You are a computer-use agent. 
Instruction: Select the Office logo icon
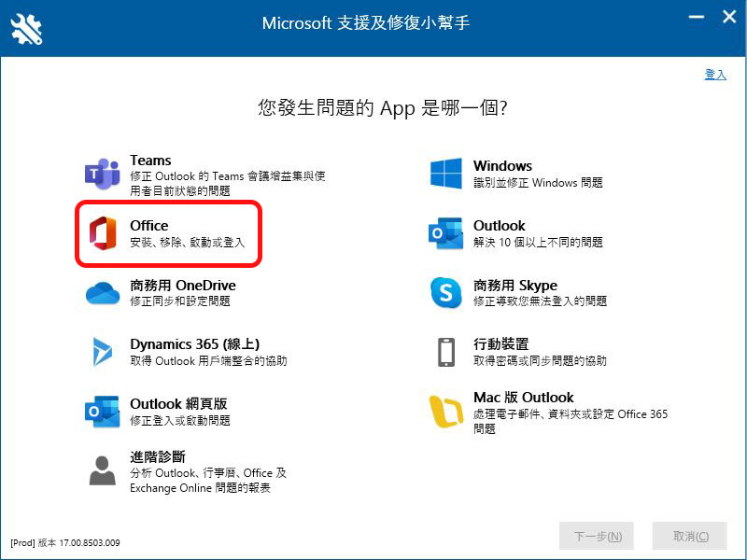tap(103, 233)
